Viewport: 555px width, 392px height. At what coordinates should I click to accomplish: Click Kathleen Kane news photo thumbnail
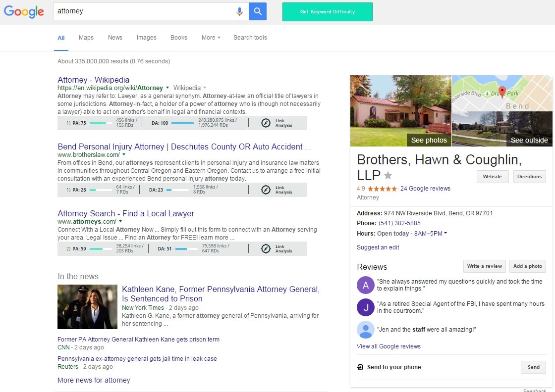click(x=87, y=307)
